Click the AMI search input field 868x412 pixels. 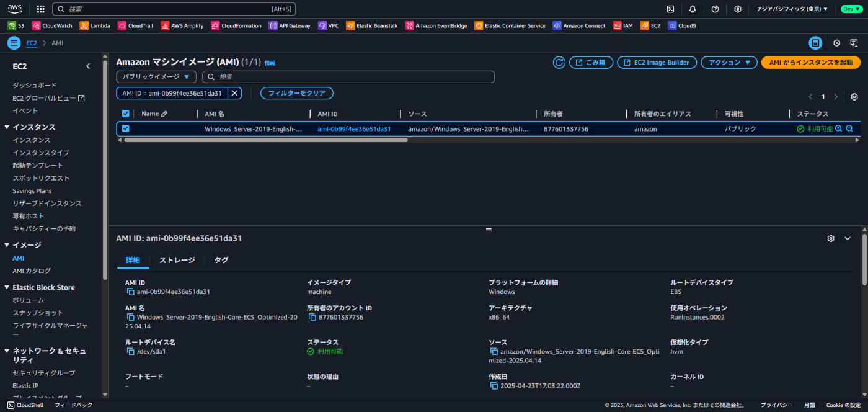(347, 76)
